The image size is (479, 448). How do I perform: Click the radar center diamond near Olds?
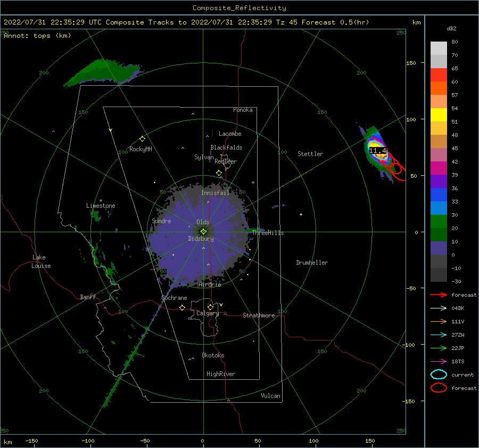[203, 232]
